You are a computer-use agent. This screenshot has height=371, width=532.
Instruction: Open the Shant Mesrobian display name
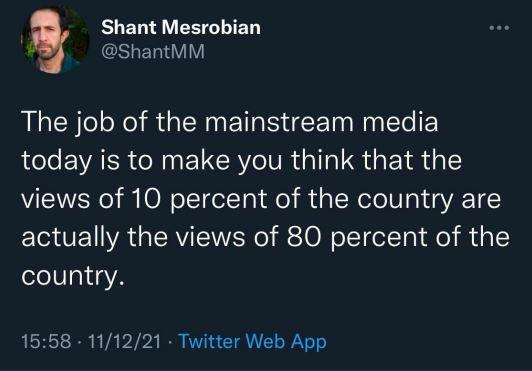coord(181,27)
